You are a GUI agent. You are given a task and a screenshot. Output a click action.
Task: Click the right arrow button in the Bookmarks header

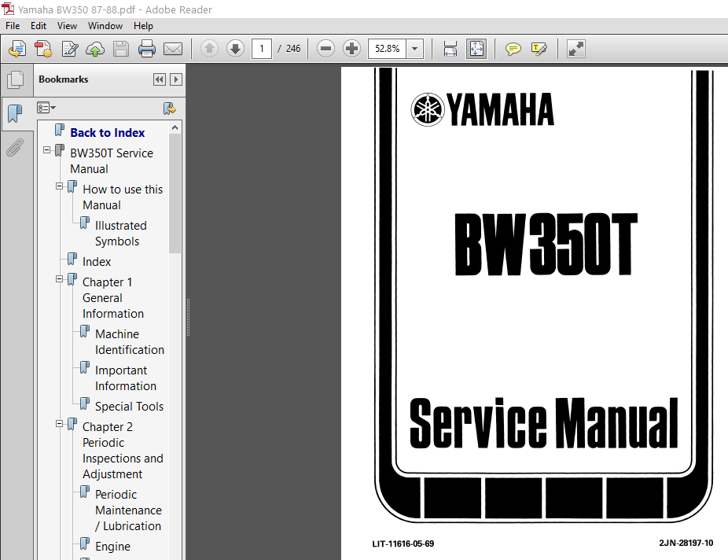click(176, 79)
